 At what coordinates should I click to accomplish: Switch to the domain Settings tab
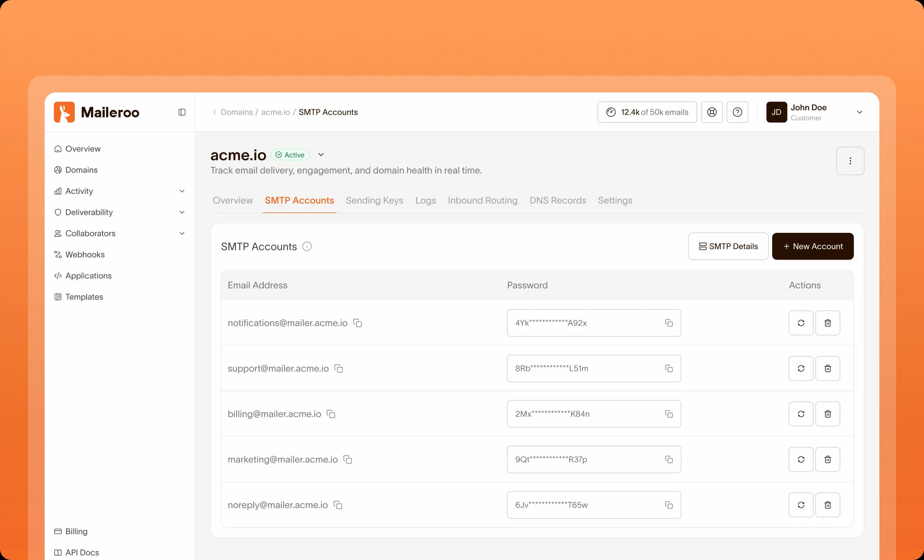(x=615, y=200)
